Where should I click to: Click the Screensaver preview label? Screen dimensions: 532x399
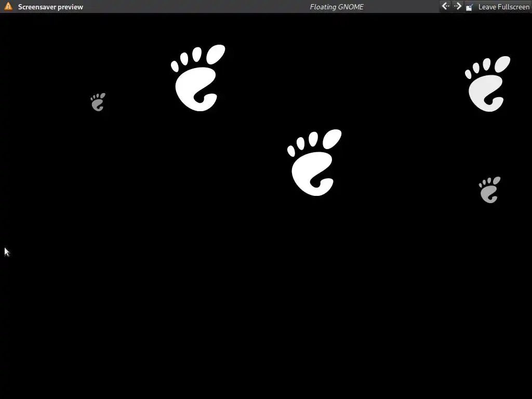[x=50, y=7]
